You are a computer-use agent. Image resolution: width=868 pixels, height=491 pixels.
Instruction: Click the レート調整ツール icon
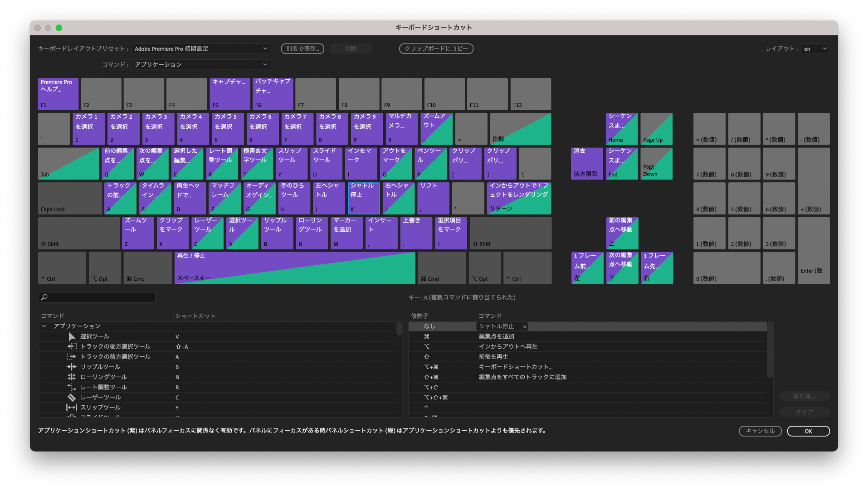point(72,387)
